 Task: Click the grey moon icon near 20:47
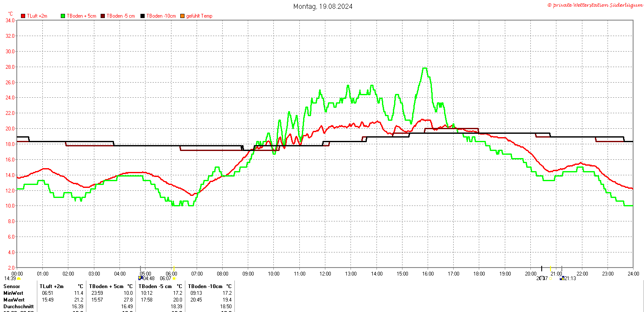[542, 278]
